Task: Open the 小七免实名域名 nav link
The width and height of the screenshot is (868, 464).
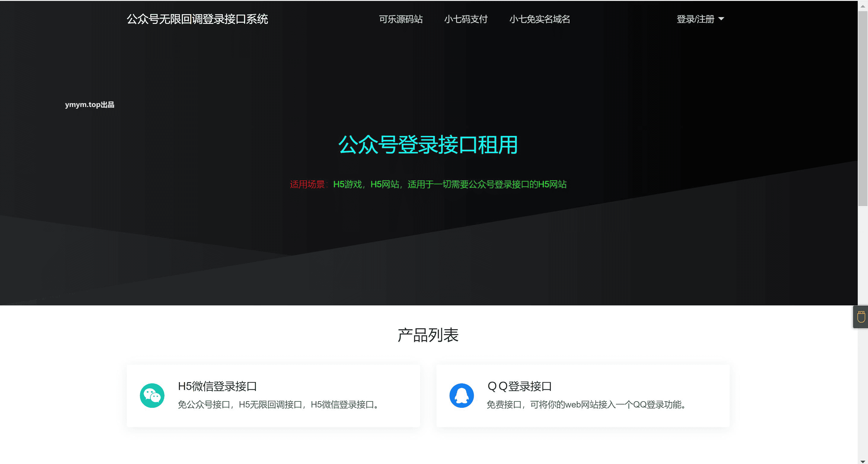Action: (x=539, y=19)
